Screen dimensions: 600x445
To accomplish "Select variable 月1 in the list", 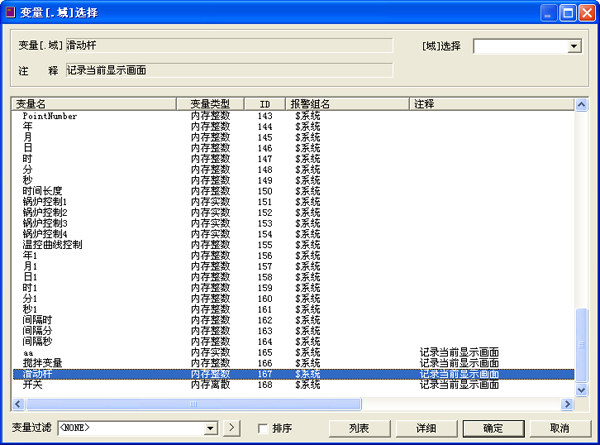I will pyautogui.click(x=293, y=266).
